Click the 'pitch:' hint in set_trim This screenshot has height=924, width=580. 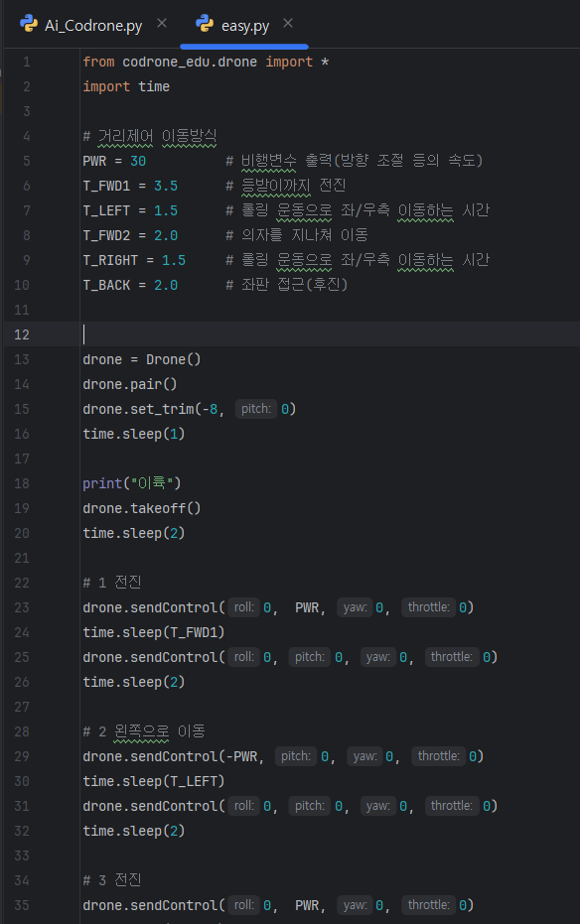(256, 409)
